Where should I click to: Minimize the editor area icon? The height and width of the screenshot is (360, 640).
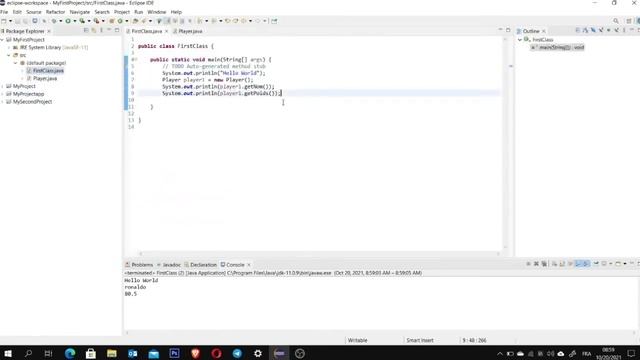[x=500, y=30]
